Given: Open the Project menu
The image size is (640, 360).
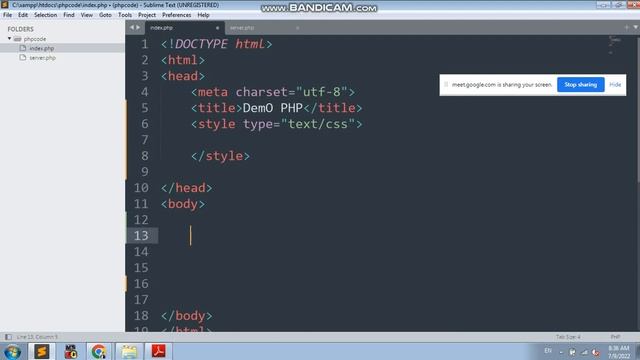Looking at the screenshot, I should (x=147, y=15).
